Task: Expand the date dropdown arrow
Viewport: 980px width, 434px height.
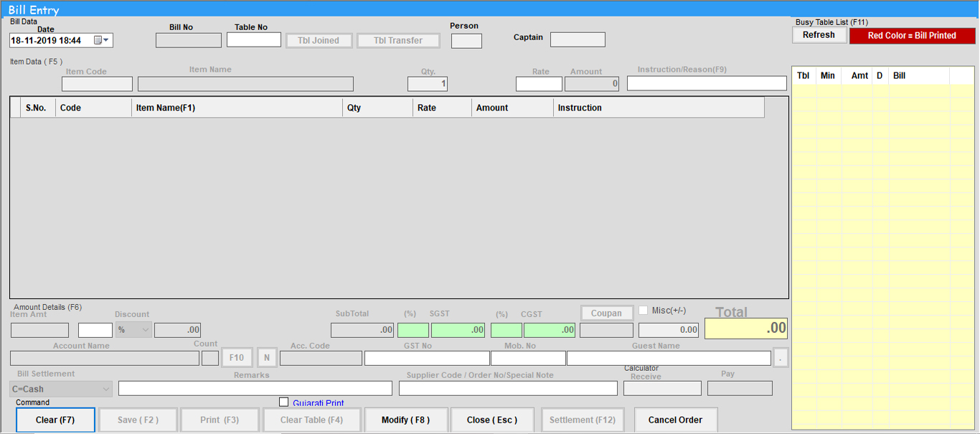Action: pos(107,41)
